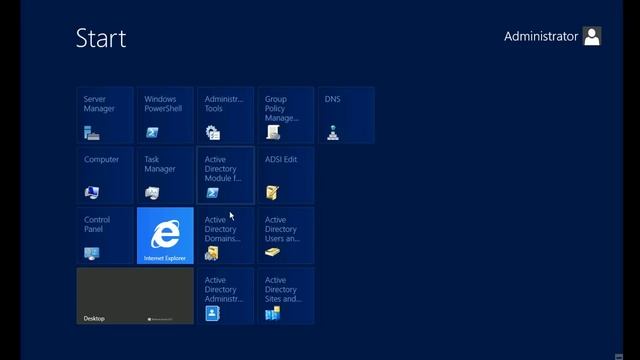Open the Server Manager tile
640x360 pixels.
pos(105,115)
